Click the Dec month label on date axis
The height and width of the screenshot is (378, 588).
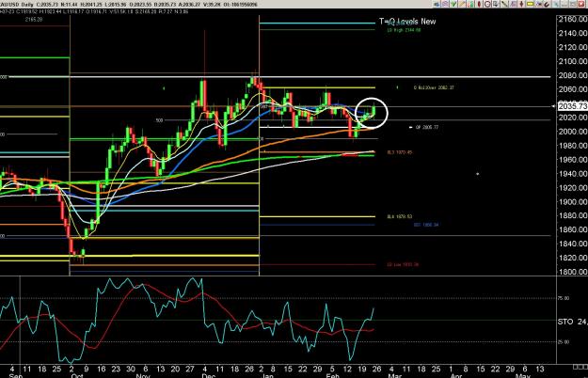[x=208, y=375]
